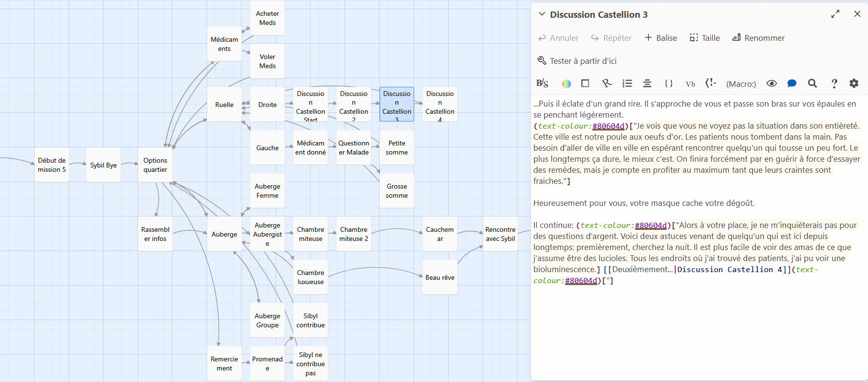Open the question mark help
This screenshot has height=382, width=868.
[834, 84]
